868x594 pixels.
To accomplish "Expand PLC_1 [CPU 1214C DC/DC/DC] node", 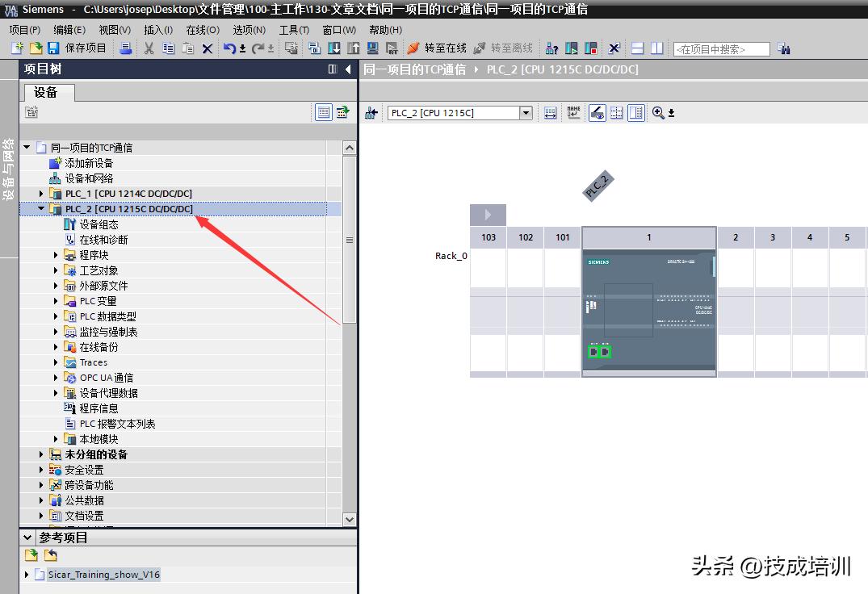I will coord(41,194).
